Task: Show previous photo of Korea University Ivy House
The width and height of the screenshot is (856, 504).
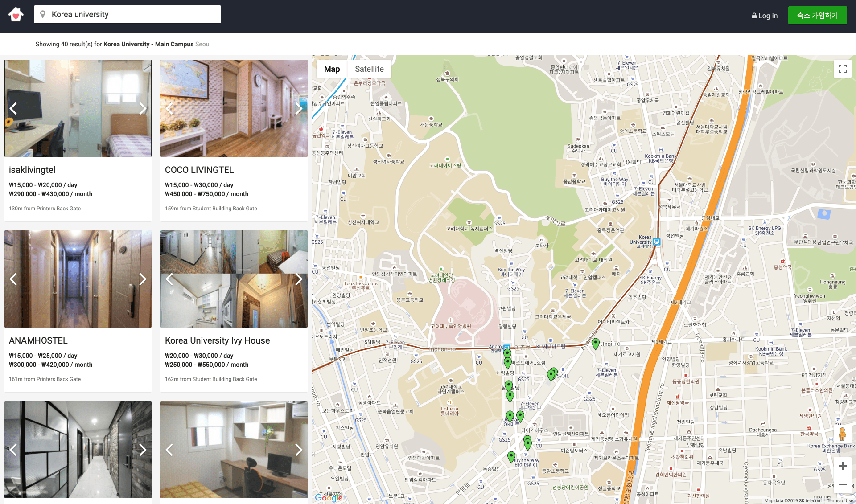Action: coord(169,279)
